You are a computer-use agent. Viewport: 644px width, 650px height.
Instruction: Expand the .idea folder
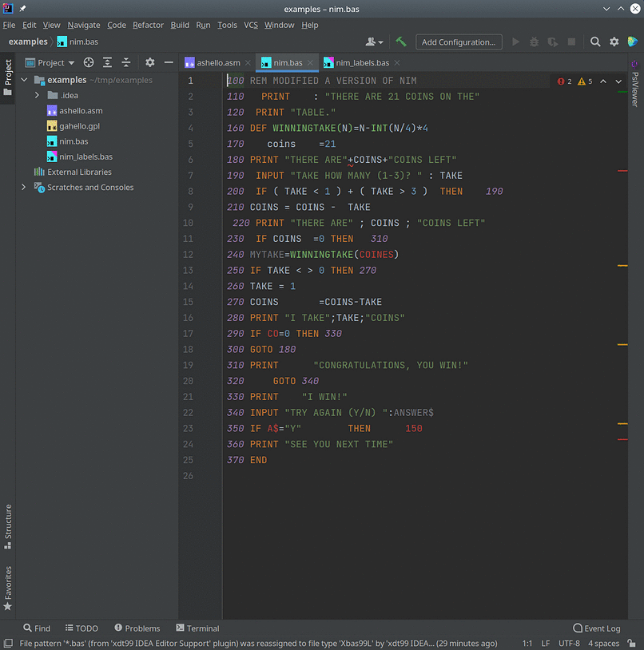[37, 96]
